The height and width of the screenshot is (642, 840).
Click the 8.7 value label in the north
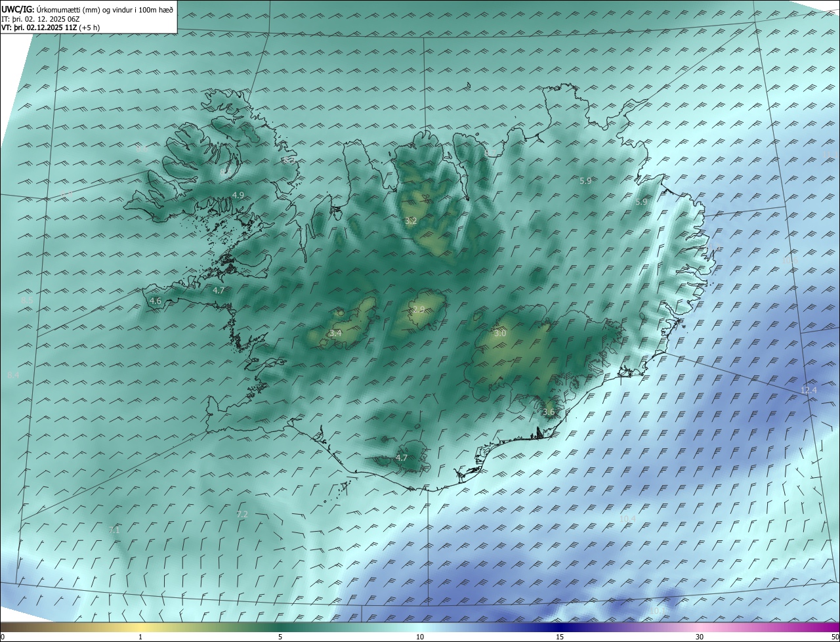point(492,154)
